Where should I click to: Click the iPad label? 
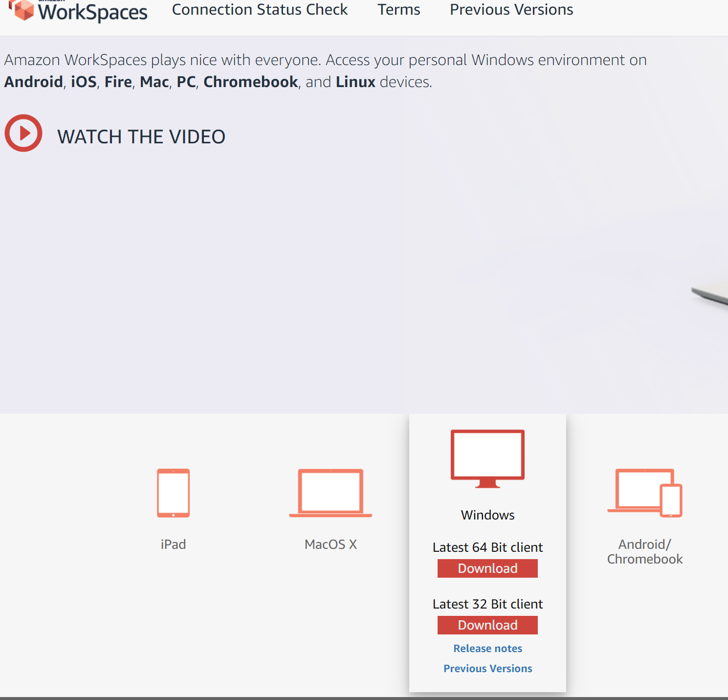coord(173,544)
